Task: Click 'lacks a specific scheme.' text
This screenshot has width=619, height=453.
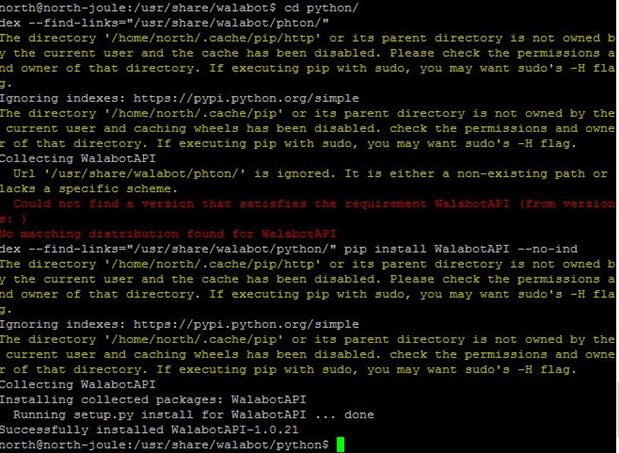Action: point(89,189)
